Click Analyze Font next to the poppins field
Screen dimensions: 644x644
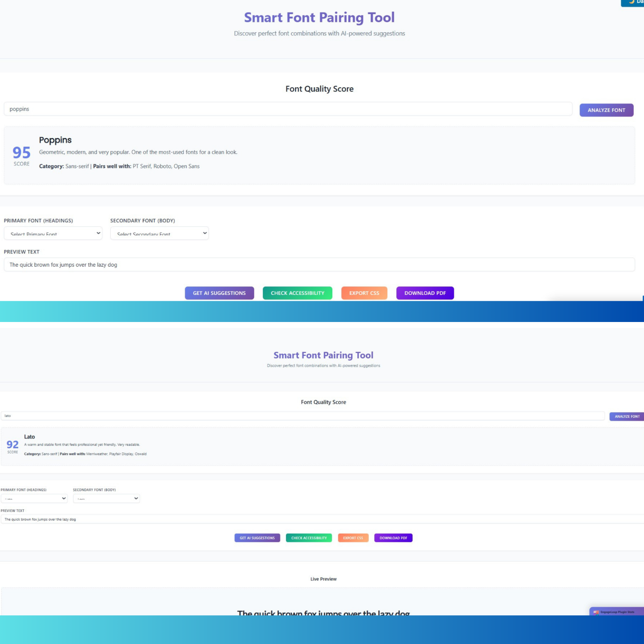[x=606, y=110]
